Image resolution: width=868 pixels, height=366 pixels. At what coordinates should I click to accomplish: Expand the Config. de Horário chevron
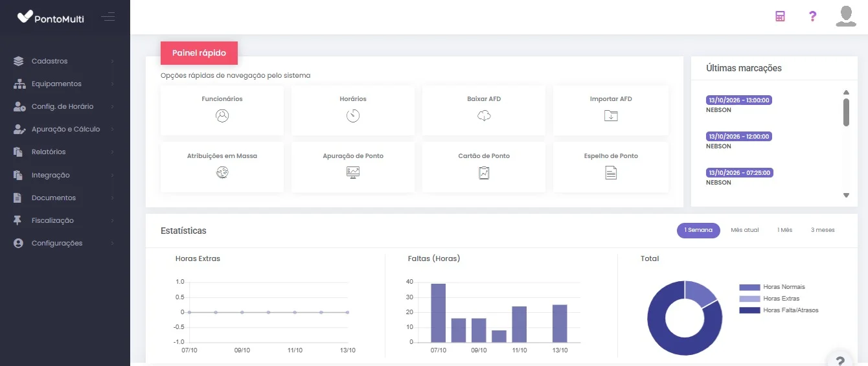[112, 106]
